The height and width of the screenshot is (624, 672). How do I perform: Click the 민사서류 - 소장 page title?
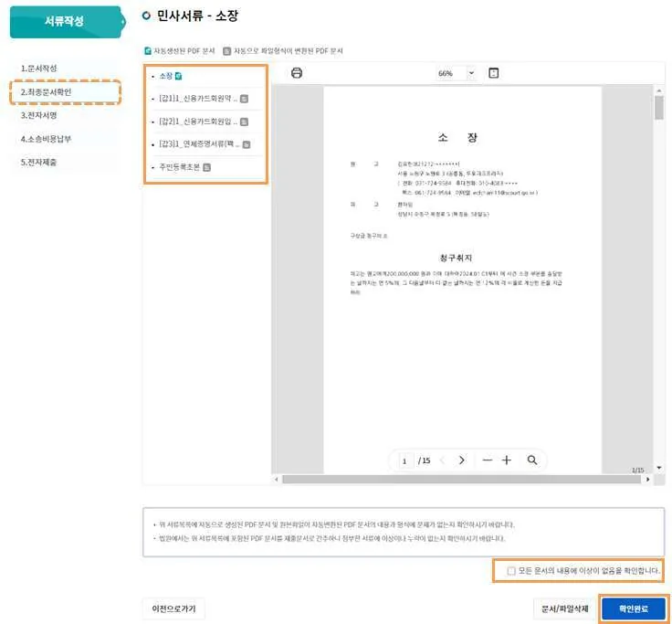(x=197, y=16)
